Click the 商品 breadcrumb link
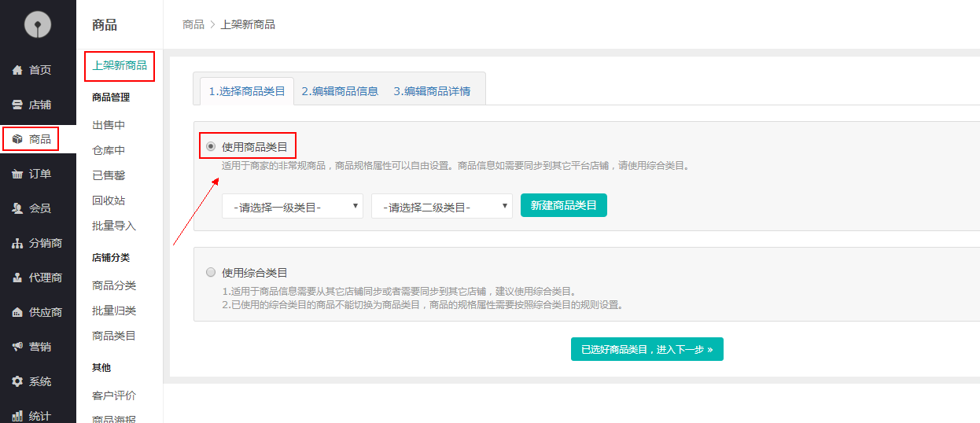This screenshot has height=423, width=980. (193, 24)
